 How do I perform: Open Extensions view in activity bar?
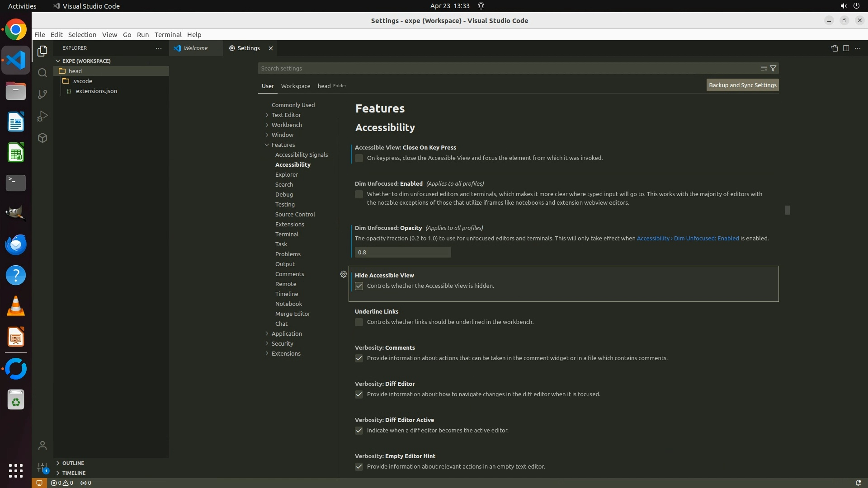(42, 138)
